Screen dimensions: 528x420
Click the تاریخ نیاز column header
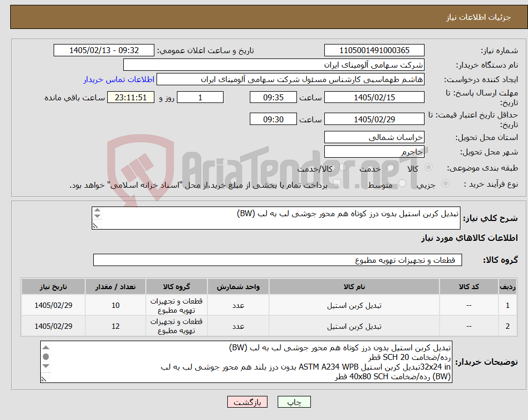coord(53,286)
